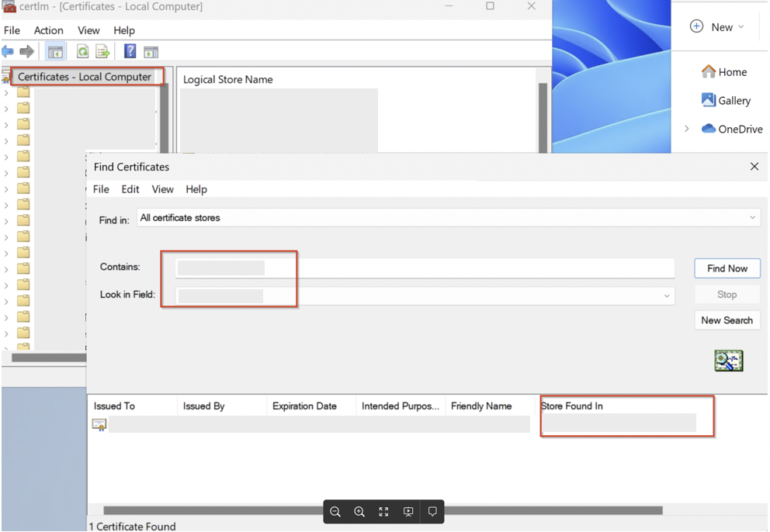Click the certlm application icon in the title bar
Image resolution: width=770 pixels, height=532 pixels.
pyautogui.click(x=9, y=7)
